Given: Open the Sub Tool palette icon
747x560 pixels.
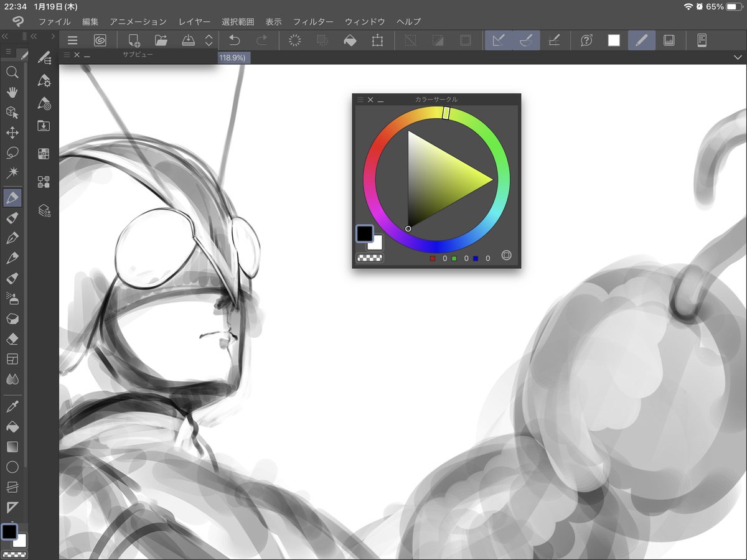Looking at the screenshot, I should (x=44, y=58).
